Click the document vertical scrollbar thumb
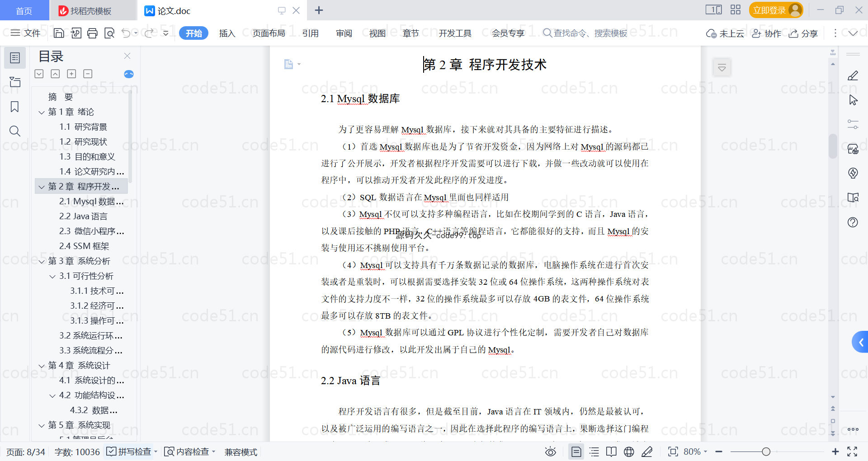Image resolution: width=868 pixels, height=461 pixels. pos(833,146)
